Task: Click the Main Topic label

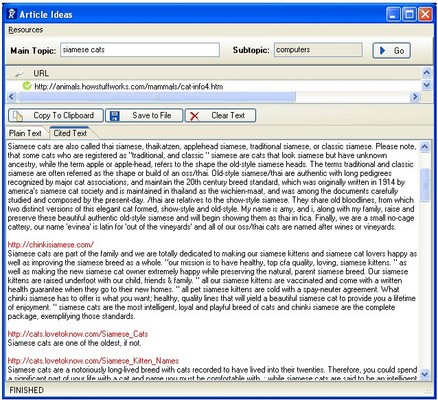Action: [x=33, y=51]
